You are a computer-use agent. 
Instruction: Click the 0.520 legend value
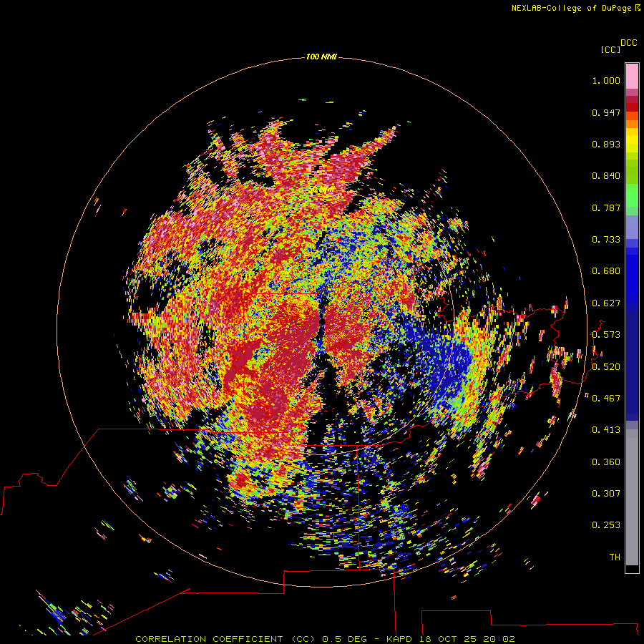point(606,366)
